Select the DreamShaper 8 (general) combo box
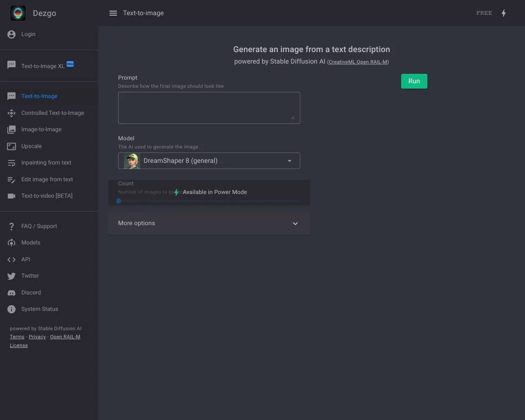This screenshot has height=420, width=525. pyautogui.click(x=209, y=161)
